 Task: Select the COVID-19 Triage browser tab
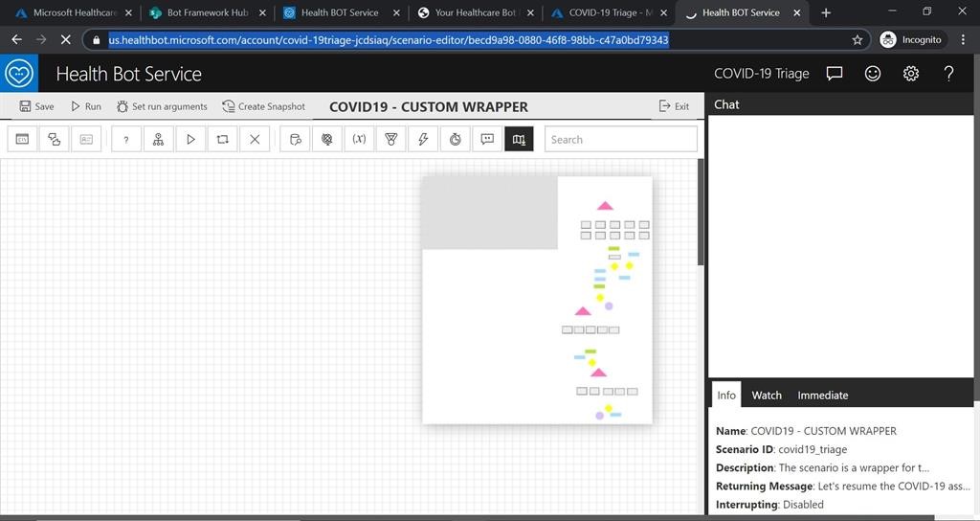click(610, 12)
